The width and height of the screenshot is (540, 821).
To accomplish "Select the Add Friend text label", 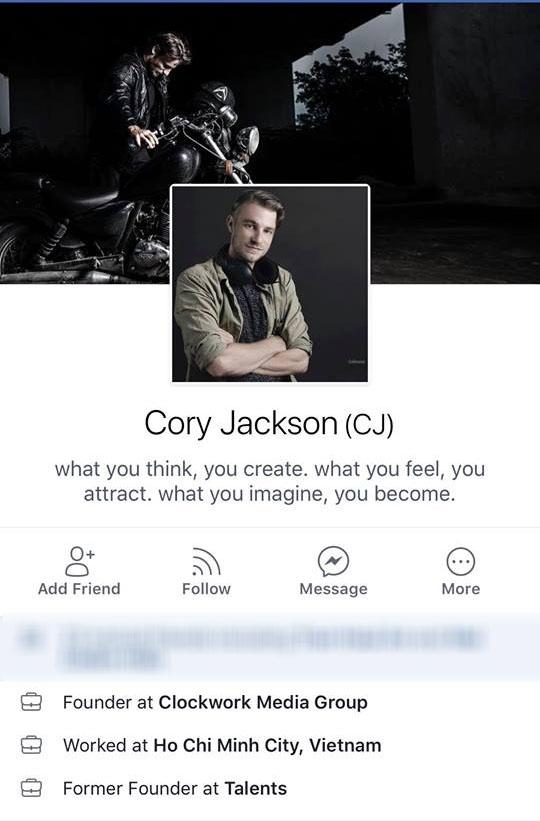I will coord(79,589).
